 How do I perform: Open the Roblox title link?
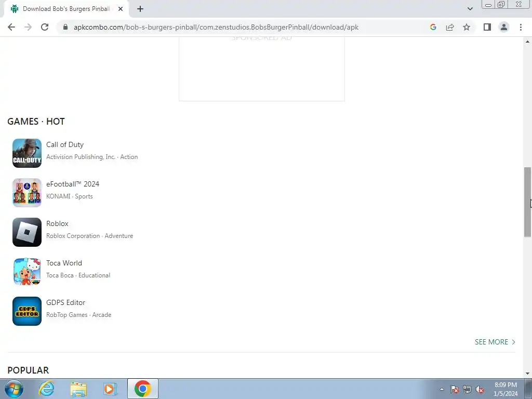coord(57,223)
